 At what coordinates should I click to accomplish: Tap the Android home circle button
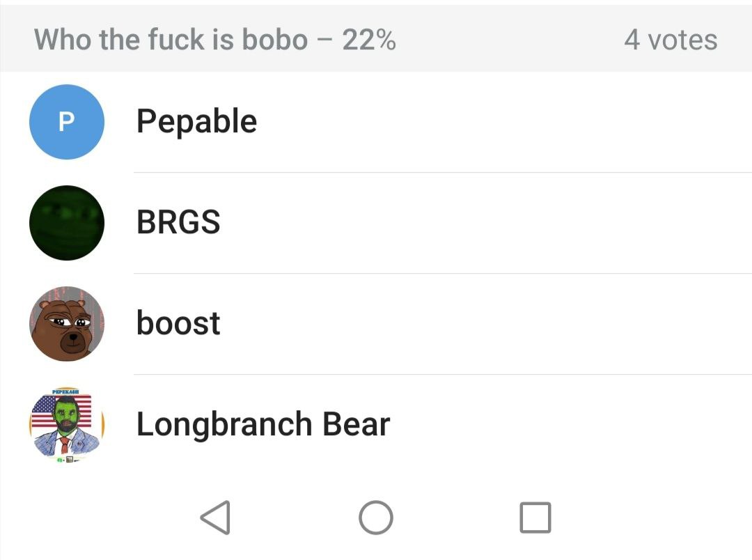[x=375, y=518]
